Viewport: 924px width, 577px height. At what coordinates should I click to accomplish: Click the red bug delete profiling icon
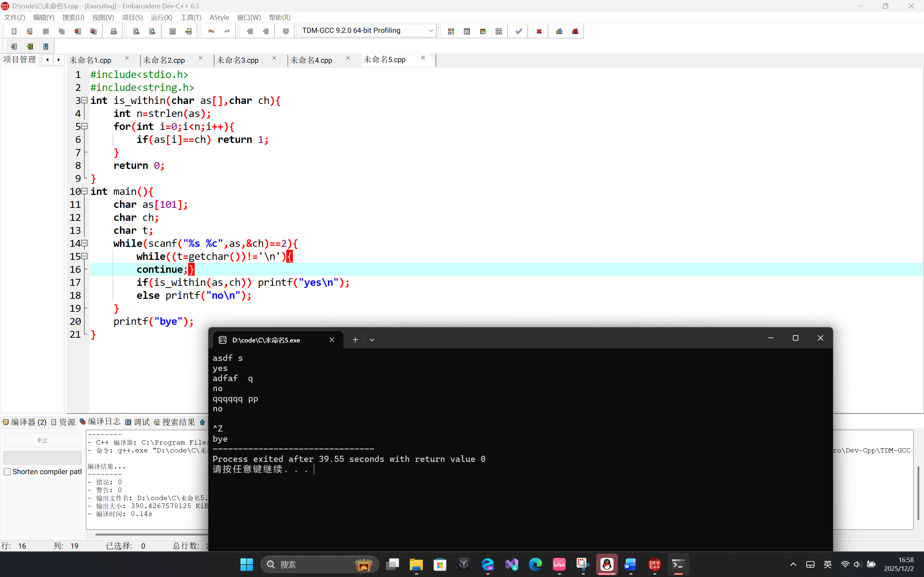coord(575,31)
